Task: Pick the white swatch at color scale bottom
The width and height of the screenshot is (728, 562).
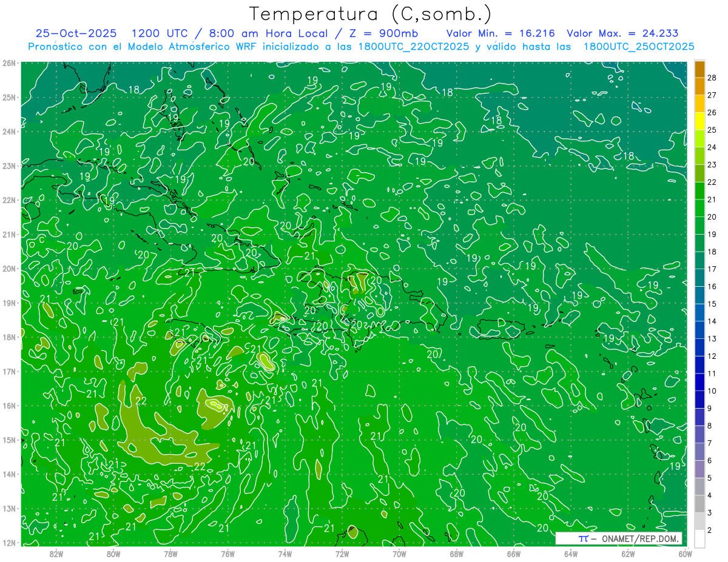Action: [x=699, y=538]
